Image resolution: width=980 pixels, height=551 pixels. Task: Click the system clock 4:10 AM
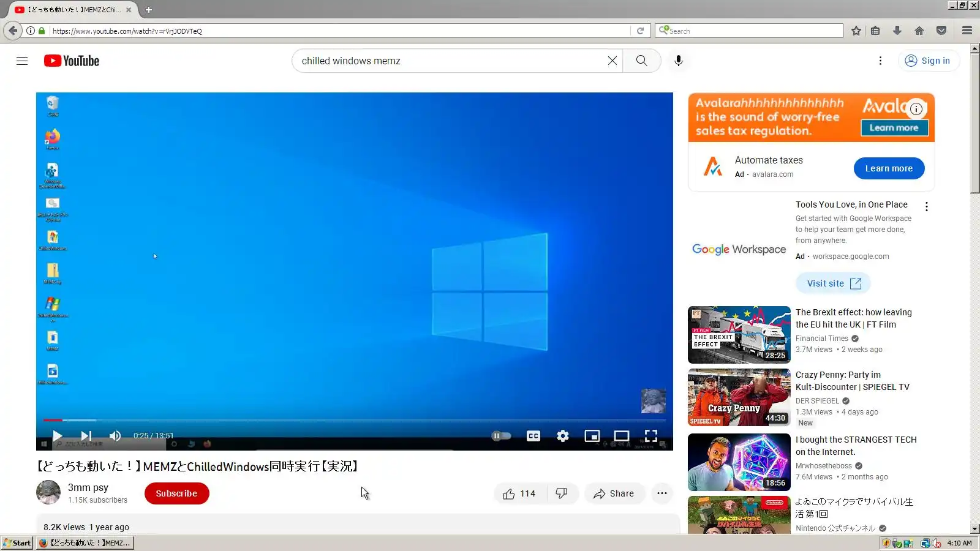point(959,543)
